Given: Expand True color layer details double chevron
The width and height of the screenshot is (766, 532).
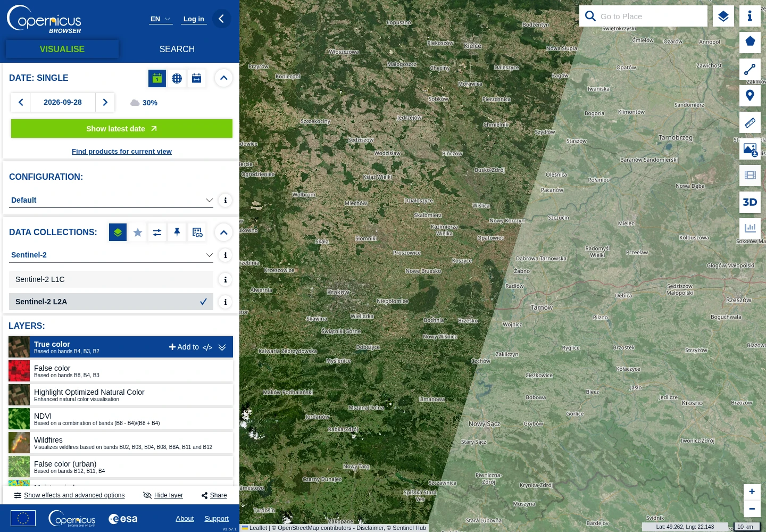Looking at the screenshot, I should [222, 347].
